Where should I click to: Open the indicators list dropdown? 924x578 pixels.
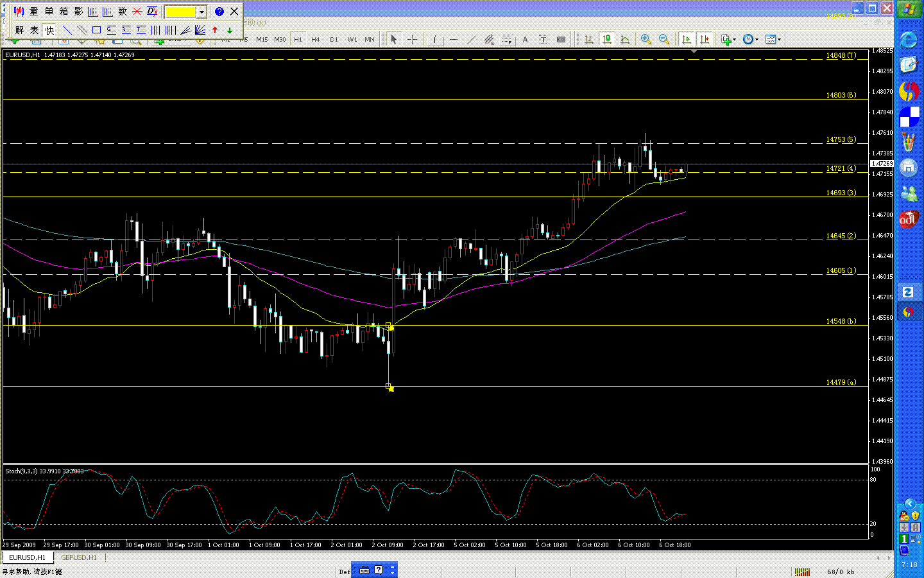(728, 40)
